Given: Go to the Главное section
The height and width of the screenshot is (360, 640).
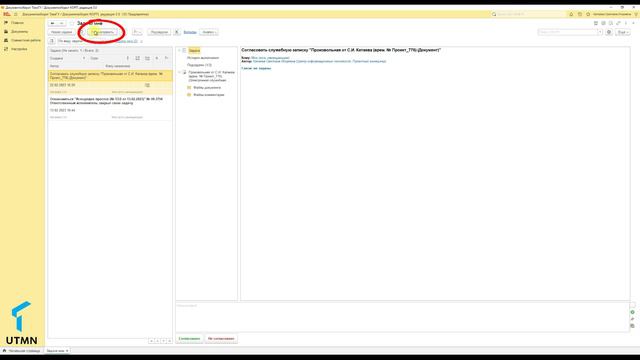Looking at the screenshot, I should [x=17, y=23].
